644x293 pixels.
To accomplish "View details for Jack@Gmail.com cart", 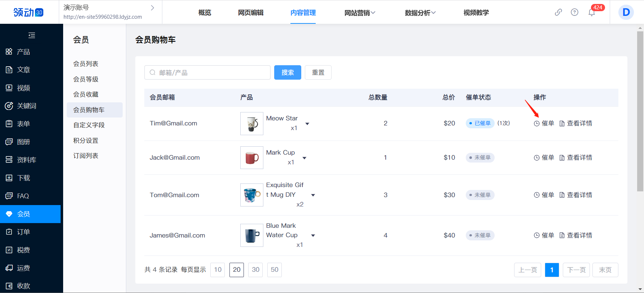I will coord(576,157).
